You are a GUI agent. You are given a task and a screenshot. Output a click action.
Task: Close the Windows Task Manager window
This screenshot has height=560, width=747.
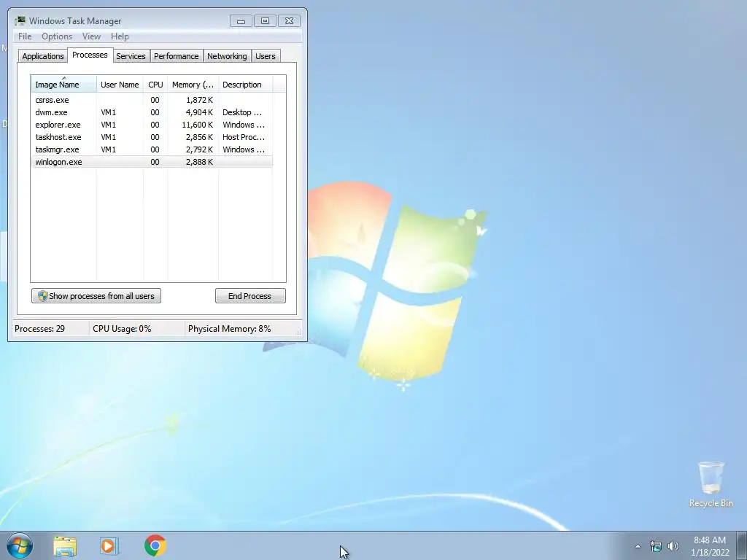[x=289, y=21]
